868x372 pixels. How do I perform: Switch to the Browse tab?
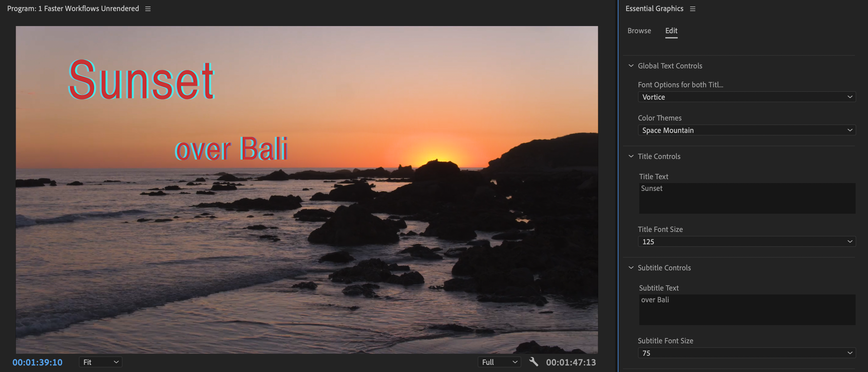pyautogui.click(x=639, y=30)
